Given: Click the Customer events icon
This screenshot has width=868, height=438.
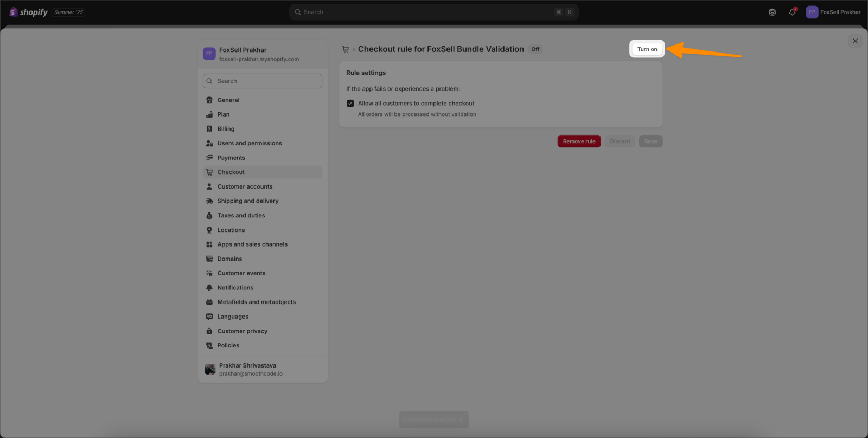Looking at the screenshot, I should pos(209,273).
